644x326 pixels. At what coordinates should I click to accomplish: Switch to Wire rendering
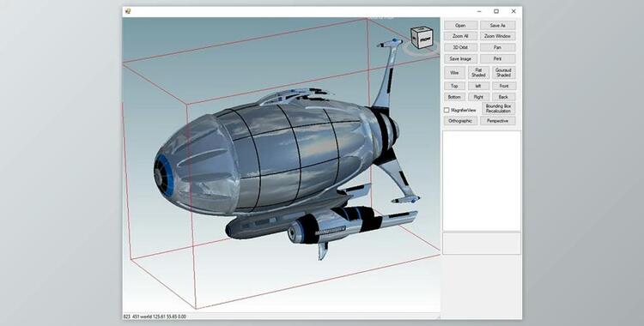pos(454,73)
